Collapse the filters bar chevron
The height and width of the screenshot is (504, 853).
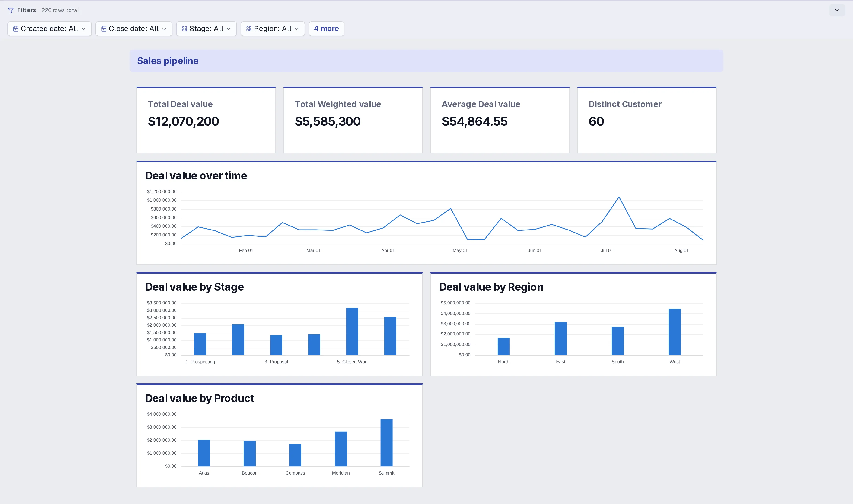pyautogui.click(x=837, y=10)
